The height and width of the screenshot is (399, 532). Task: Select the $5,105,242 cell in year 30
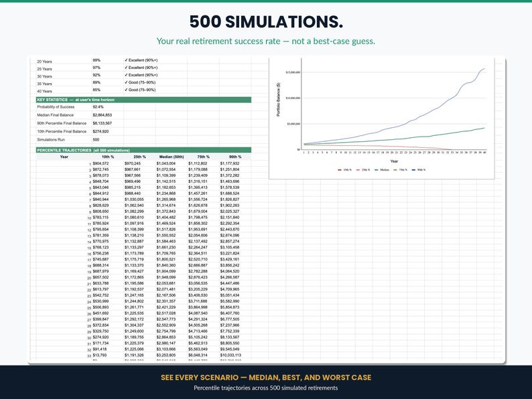tap(198, 337)
